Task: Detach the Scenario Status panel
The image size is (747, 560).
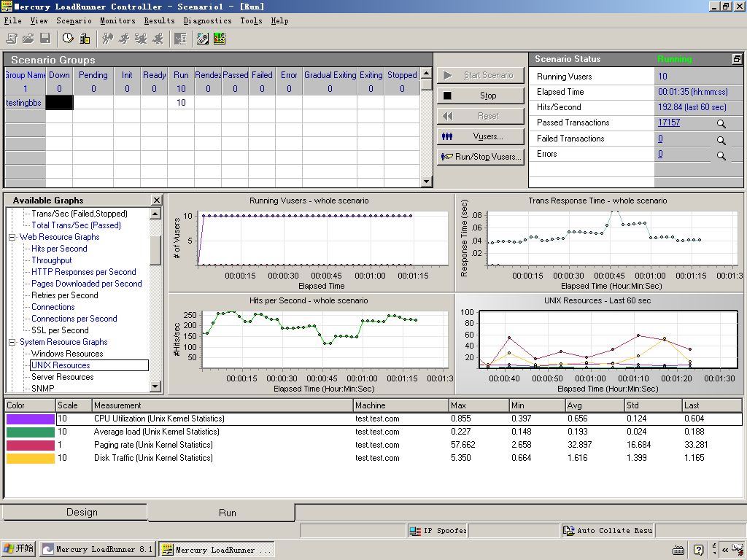Action: 737,59
